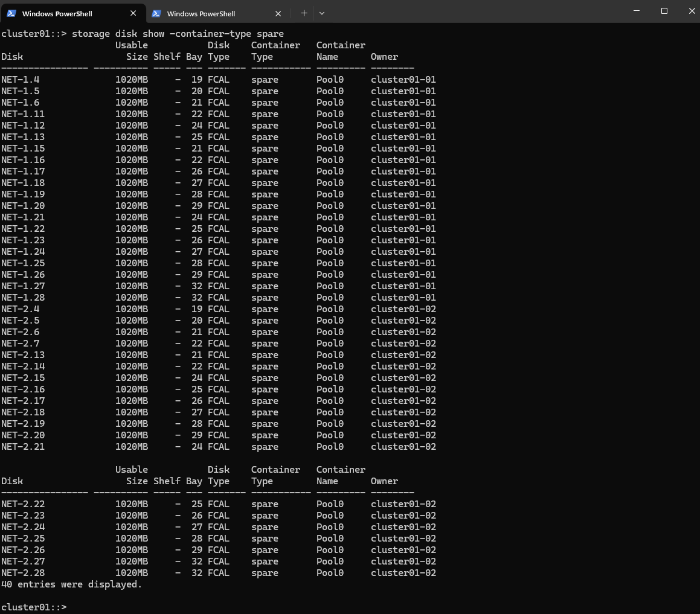The height and width of the screenshot is (614, 700).
Task: Click the NET-1.4 disk entry
Action: (x=20, y=80)
